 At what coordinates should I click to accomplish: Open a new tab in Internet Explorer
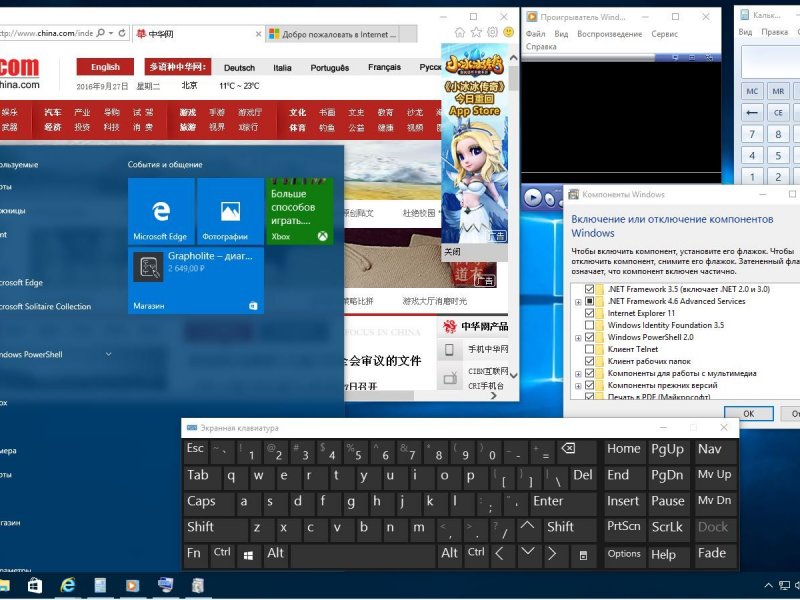pyautogui.click(x=409, y=34)
